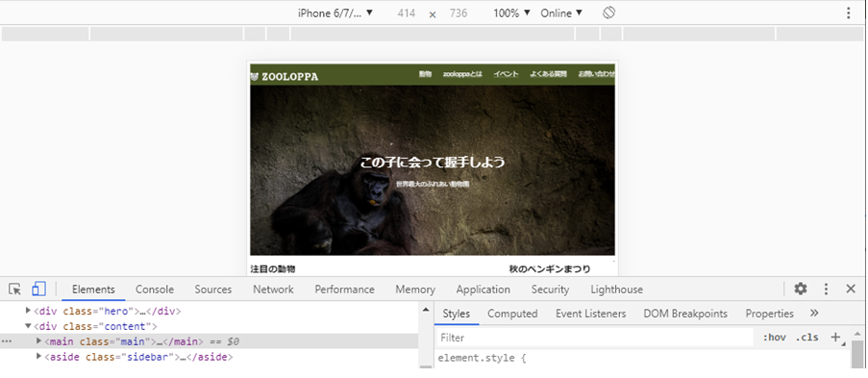Collapse the div class content node
The image size is (868, 378).
(29, 326)
